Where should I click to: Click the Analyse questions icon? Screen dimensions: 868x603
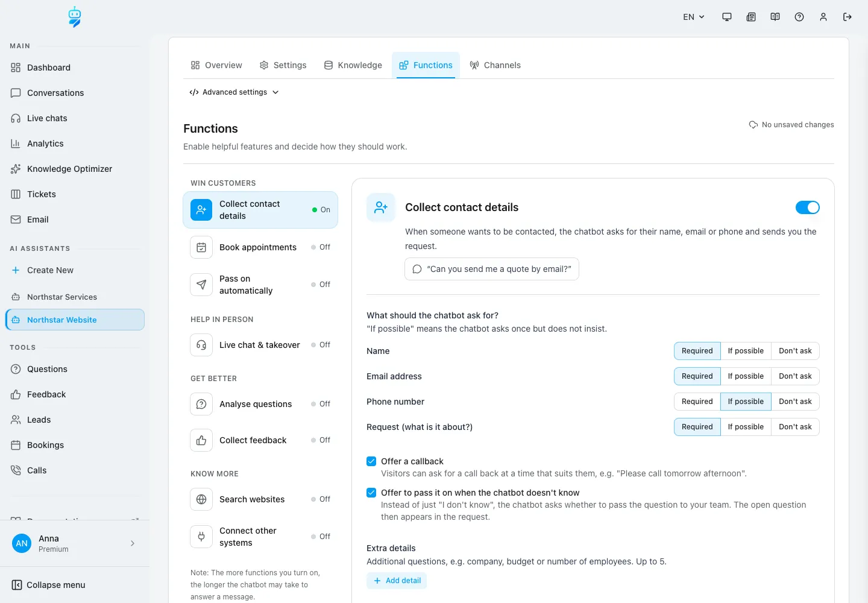[x=201, y=404]
